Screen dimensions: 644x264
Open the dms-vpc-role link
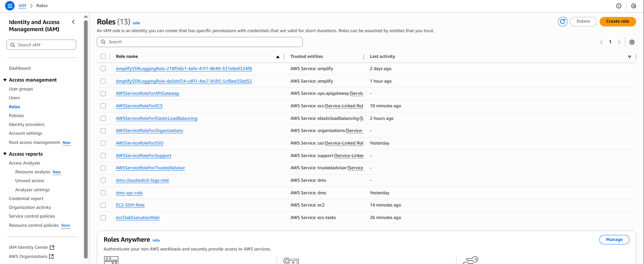click(129, 193)
